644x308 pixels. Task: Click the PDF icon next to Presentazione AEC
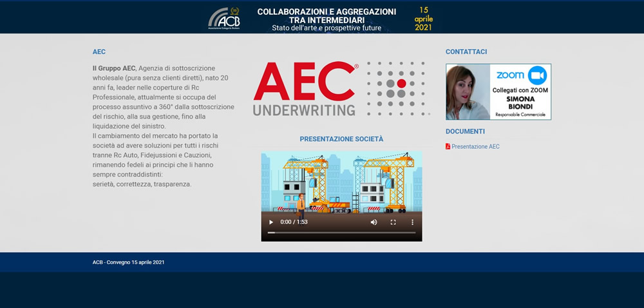coord(448,147)
